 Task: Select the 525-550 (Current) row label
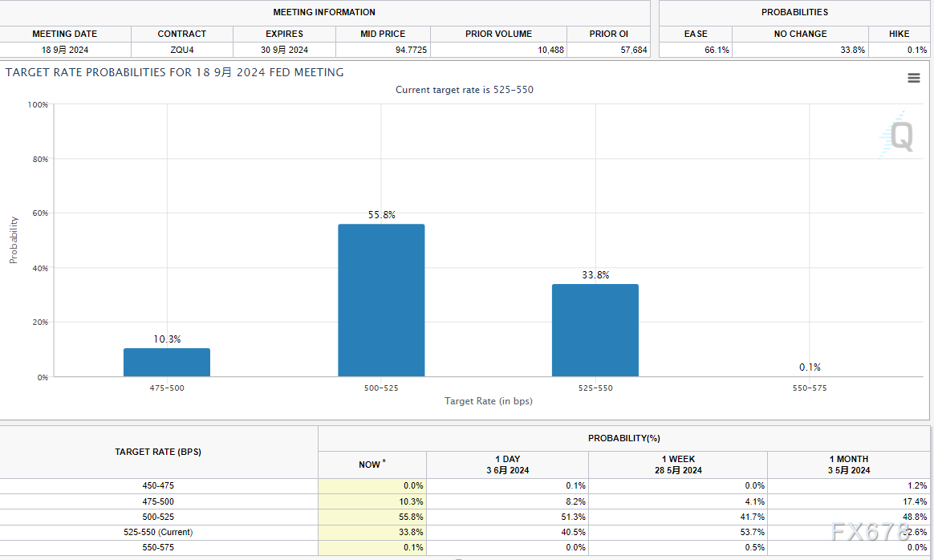coord(158,532)
